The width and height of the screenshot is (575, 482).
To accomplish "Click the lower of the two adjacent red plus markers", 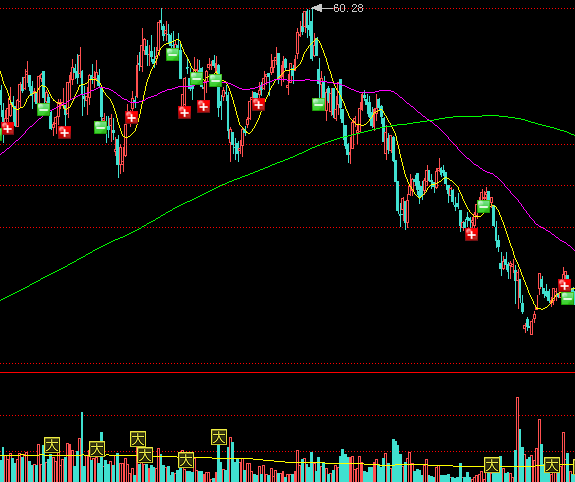I will (x=184, y=112).
